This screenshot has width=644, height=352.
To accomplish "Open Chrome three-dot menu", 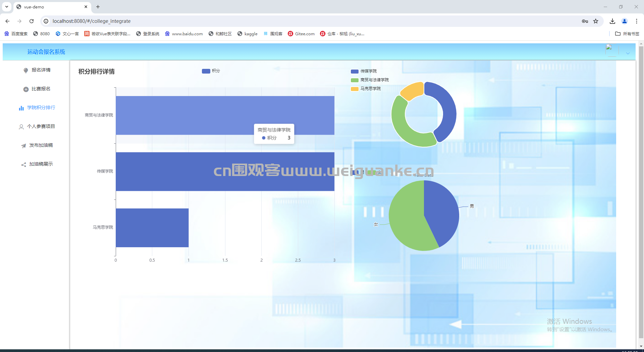I will point(637,21).
